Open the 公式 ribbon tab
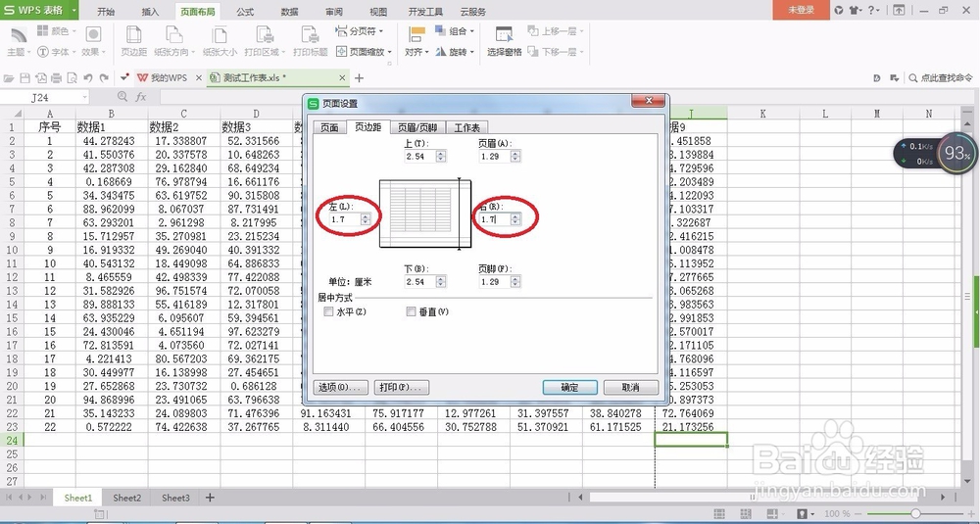The image size is (980, 524). click(245, 12)
